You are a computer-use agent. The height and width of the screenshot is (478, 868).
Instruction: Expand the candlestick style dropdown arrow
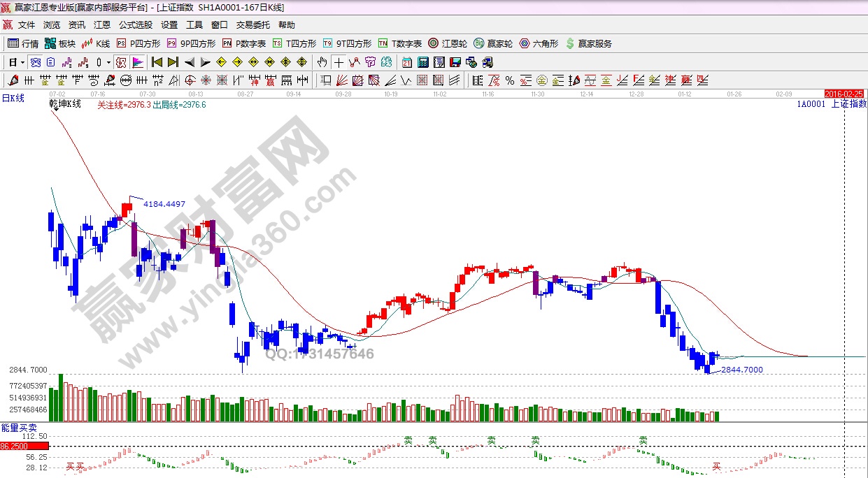[109, 62]
